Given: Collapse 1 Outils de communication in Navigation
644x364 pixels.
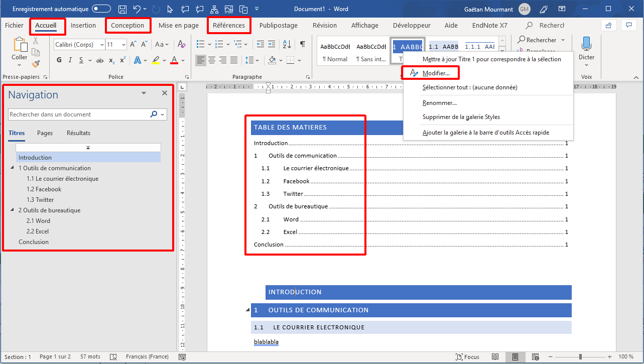Looking at the screenshot, I should (x=13, y=168).
